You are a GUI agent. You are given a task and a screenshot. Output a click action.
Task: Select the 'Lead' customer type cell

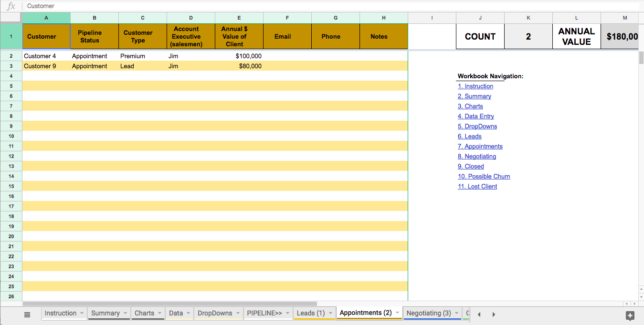coord(143,66)
